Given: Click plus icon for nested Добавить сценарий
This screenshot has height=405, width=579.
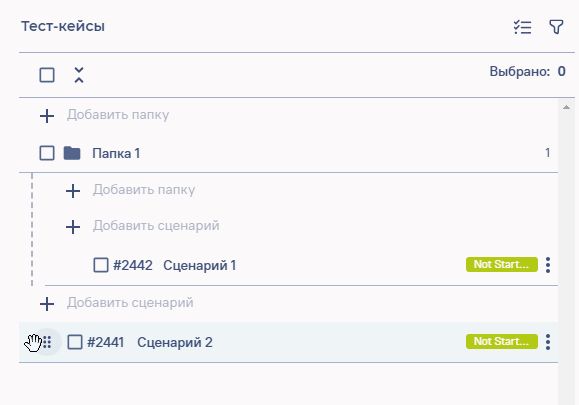Looking at the screenshot, I should click(x=73, y=227).
